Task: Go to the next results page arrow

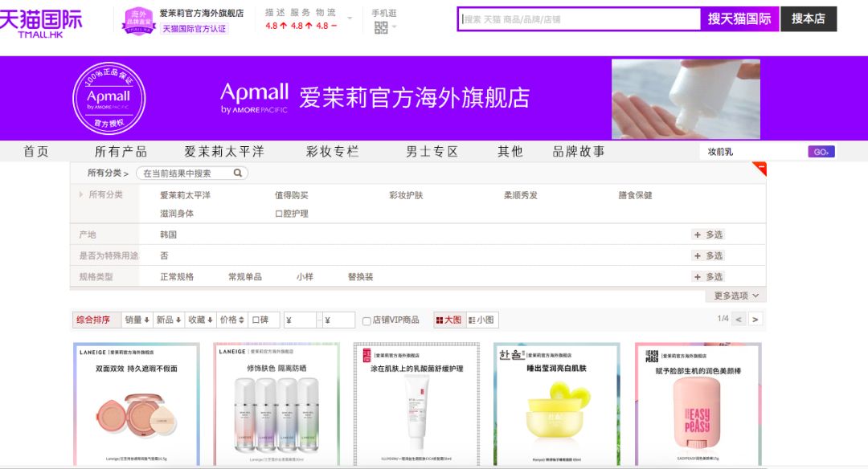Action: [x=755, y=319]
